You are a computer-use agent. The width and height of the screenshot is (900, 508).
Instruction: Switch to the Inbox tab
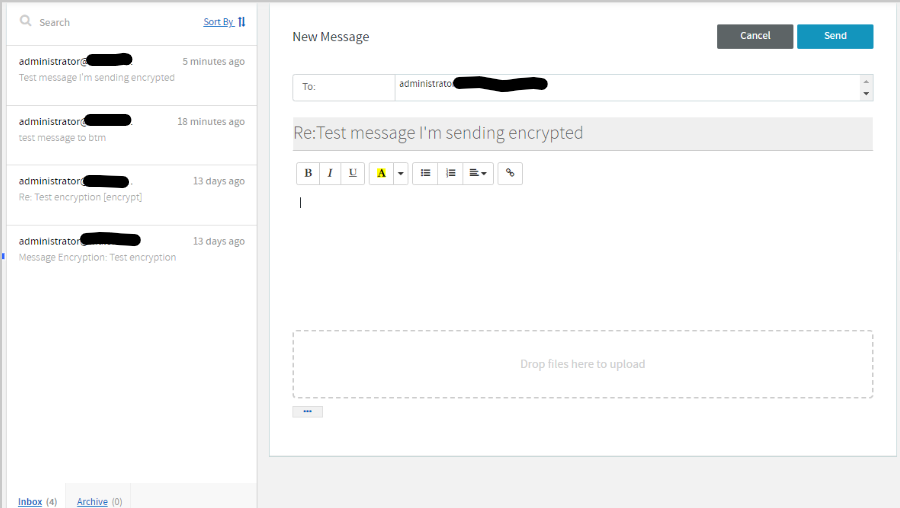click(x=30, y=501)
